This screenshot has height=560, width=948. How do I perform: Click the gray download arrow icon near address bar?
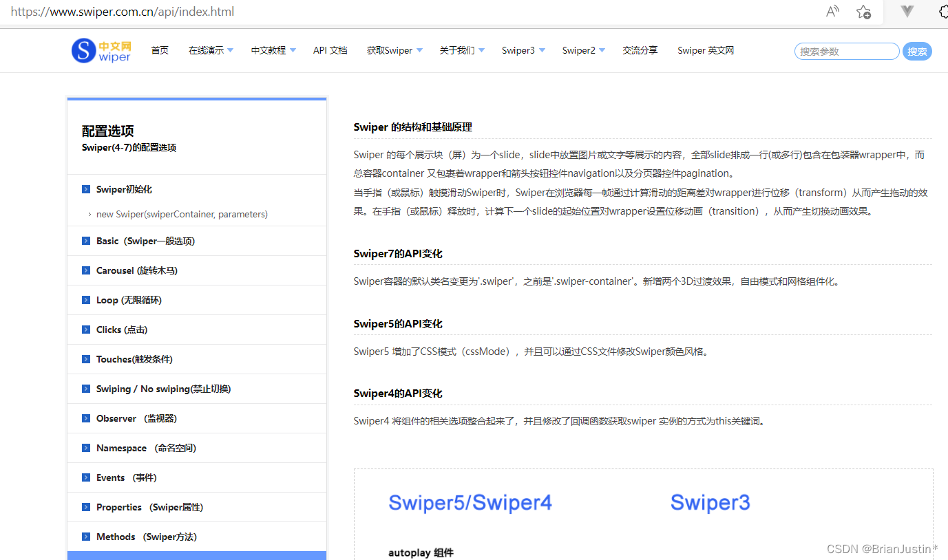pyautogui.click(x=905, y=12)
